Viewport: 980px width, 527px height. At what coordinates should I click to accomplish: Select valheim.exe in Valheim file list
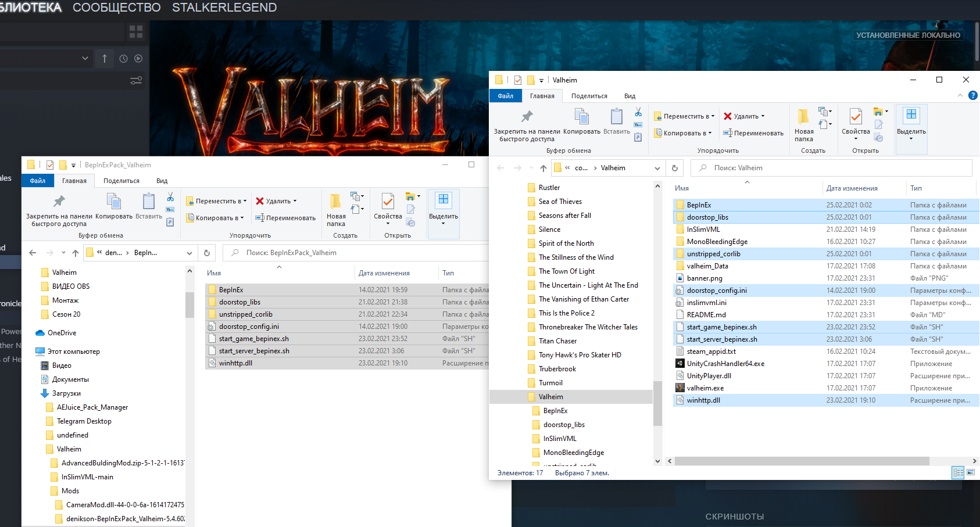pos(705,388)
